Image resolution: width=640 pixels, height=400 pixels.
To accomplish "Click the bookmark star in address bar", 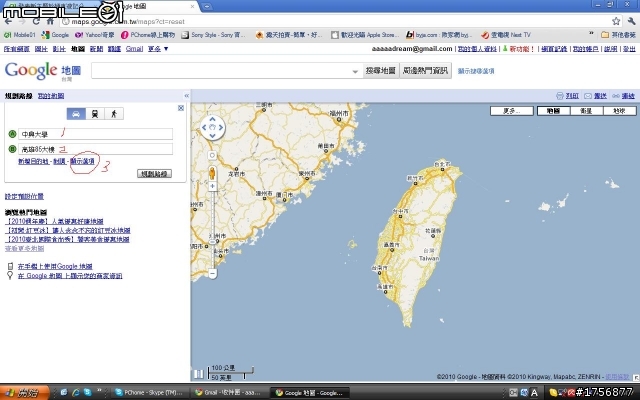I will pos(616,21).
